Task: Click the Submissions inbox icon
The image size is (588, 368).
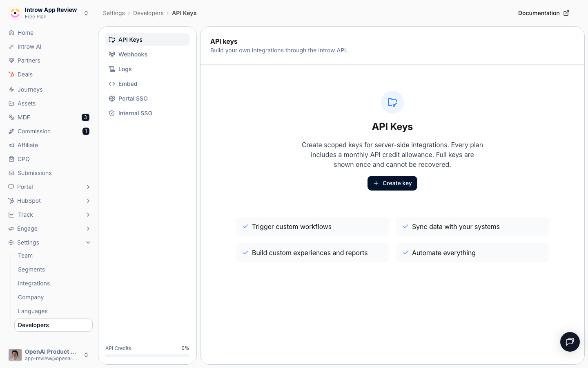Action: 11,173
